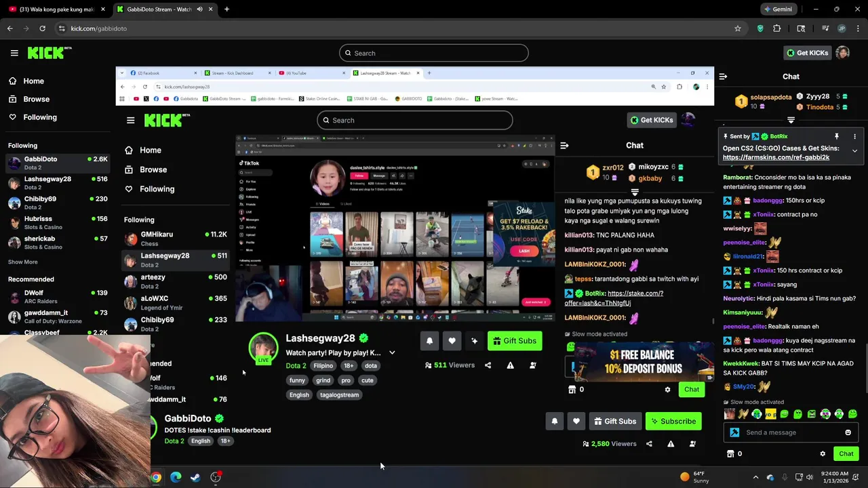868x488 pixels.
Task: Click the outer Kick search field
Action: 434,53
